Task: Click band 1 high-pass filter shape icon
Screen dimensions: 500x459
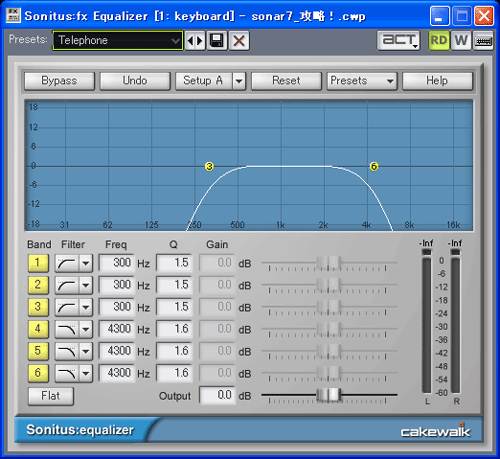Action: coord(67,263)
